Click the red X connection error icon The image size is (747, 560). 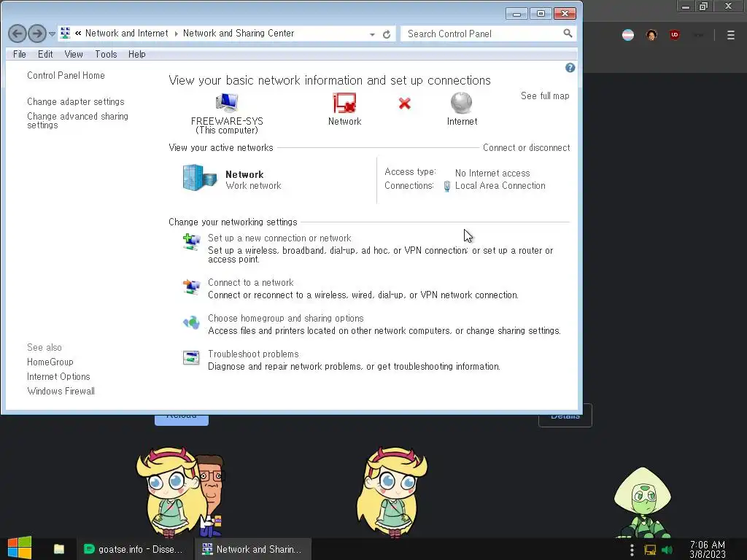pos(404,104)
